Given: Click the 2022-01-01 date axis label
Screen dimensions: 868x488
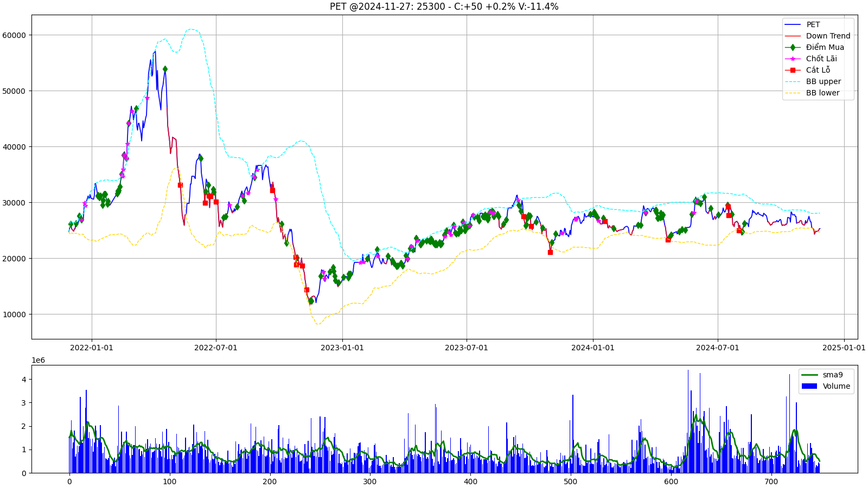Looking at the screenshot, I should pyautogui.click(x=92, y=348).
